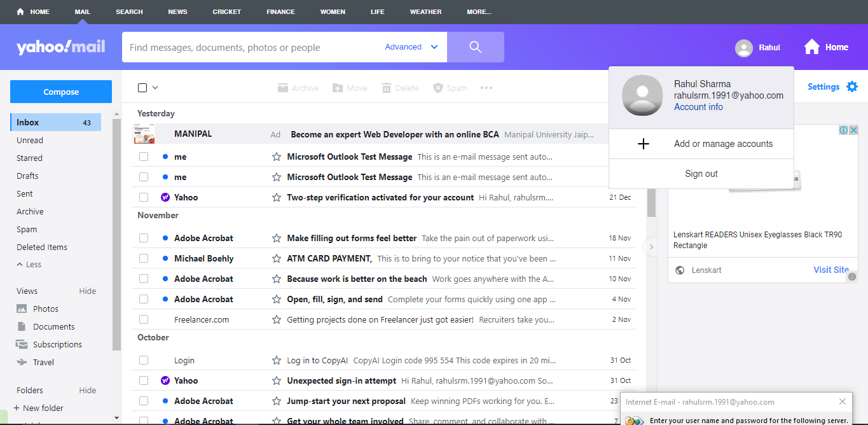Viewport: 868px width, 425px height.
Task: Star the Open, fill, sign, and send email
Action: coord(277,299)
